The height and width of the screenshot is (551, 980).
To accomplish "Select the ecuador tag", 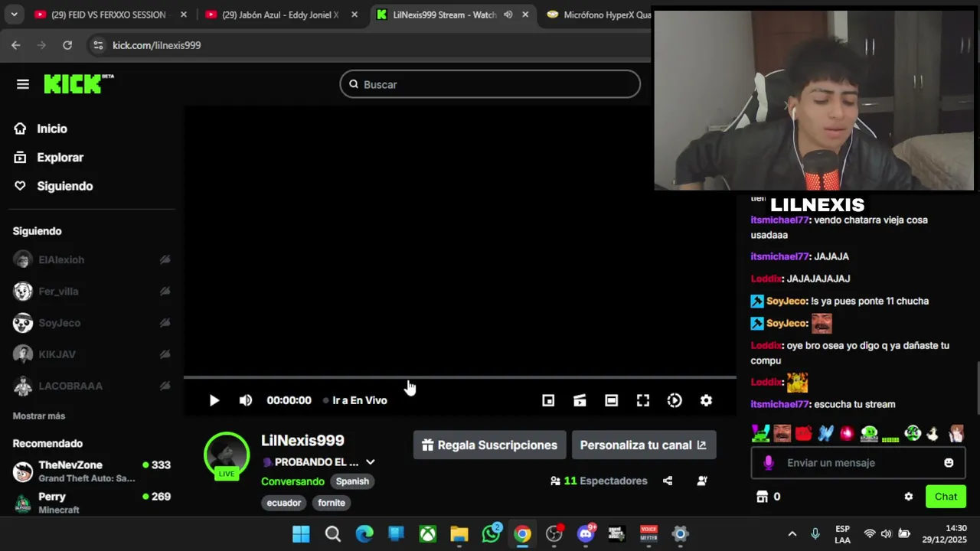I will tap(284, 503).
